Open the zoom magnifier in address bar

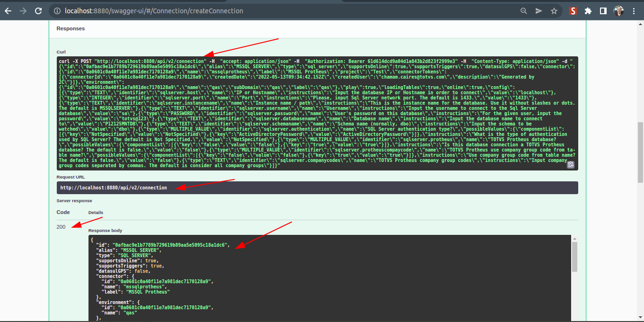pos(524,10)
